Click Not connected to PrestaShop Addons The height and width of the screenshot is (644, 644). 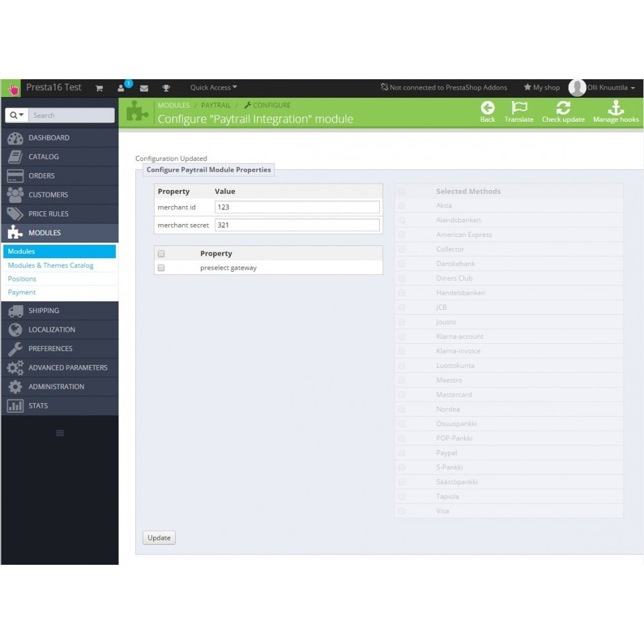tap(444, 88)
